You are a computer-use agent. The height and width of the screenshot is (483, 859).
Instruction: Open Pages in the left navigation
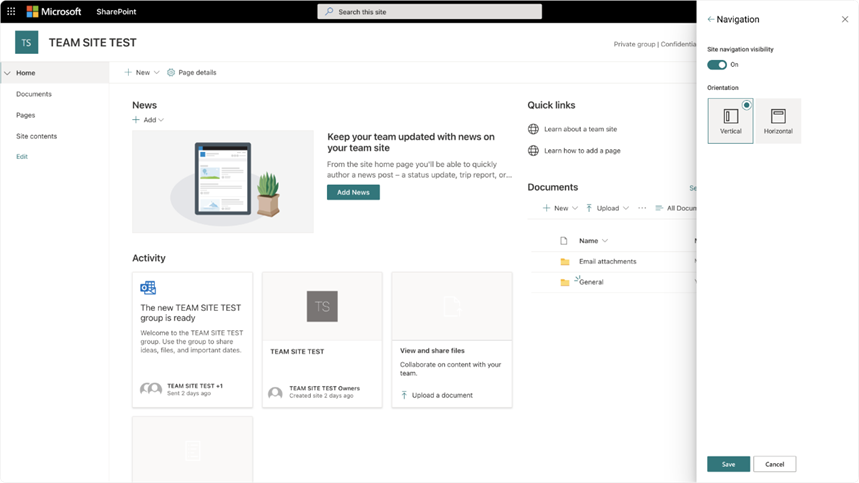pyautogui.click(x=26, y=115)
